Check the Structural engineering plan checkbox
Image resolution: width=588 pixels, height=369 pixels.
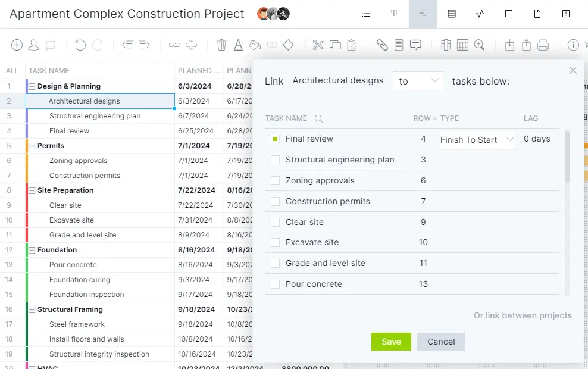click(x=275, y=160)
